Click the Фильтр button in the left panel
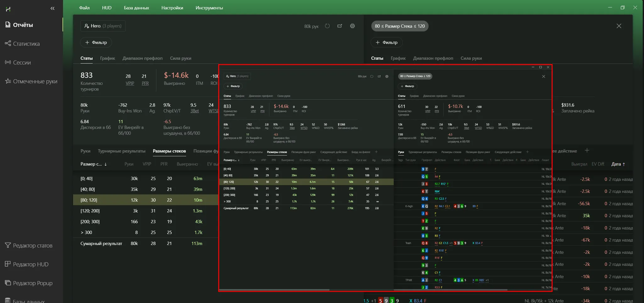The image size is (644, 303). [x=96, y=42]
